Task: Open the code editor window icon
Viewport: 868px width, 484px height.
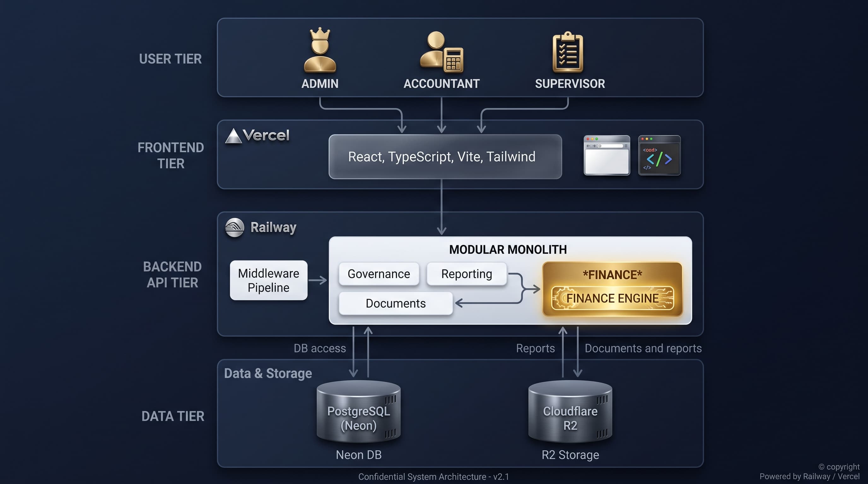Action: pyautogui.click(x=660, y=155)
